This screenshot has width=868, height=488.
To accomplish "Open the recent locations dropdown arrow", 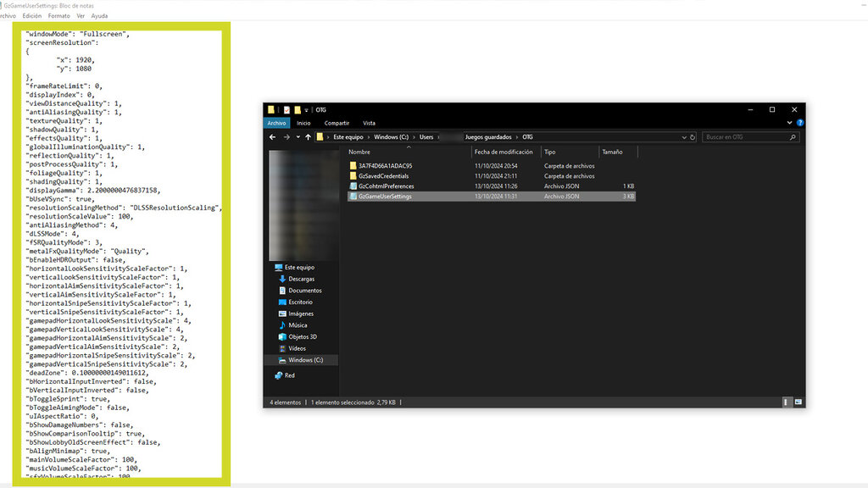I will click(x=296, y=137).
